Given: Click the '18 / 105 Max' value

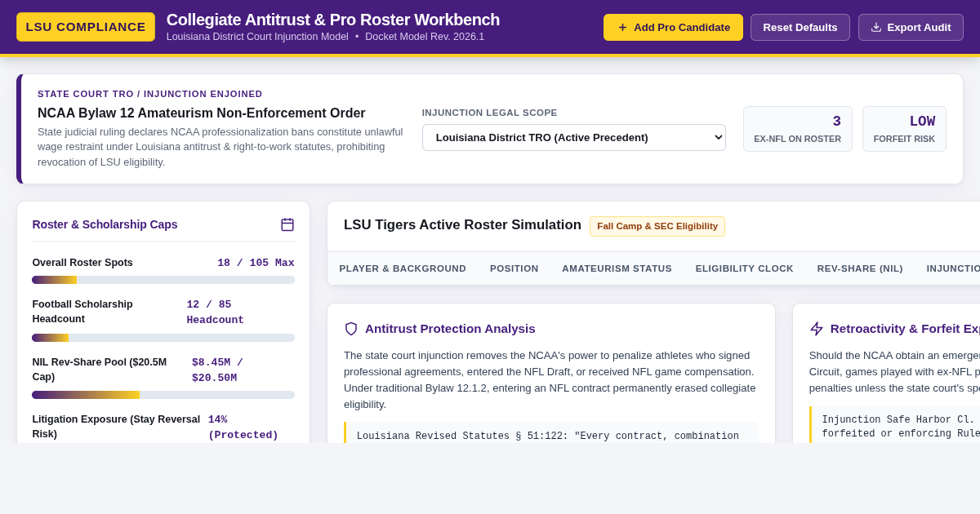Looking at the screenshot, I should pos(256,263).
